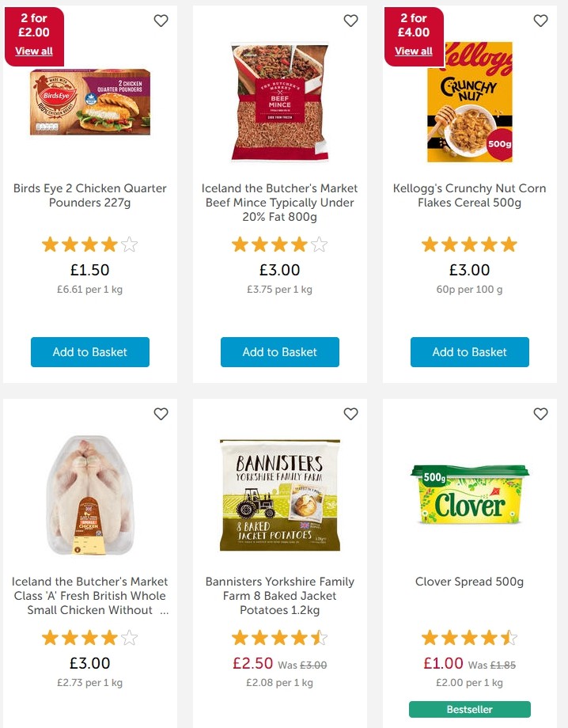This screenshot has height=728, width=568.
Task: Save Clover Spread 500g to favourites
Action: pyautogui.click(x=540, y=414)
